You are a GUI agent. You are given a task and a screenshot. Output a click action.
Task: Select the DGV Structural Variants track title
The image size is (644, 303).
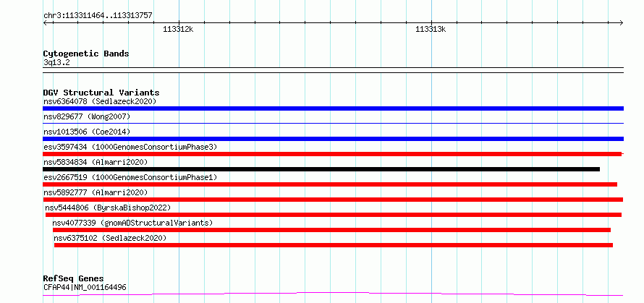tap(101, 93)
